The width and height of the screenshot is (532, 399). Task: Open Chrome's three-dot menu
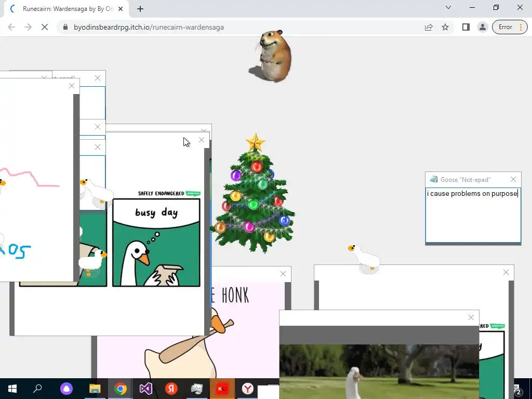click(521, 27)
